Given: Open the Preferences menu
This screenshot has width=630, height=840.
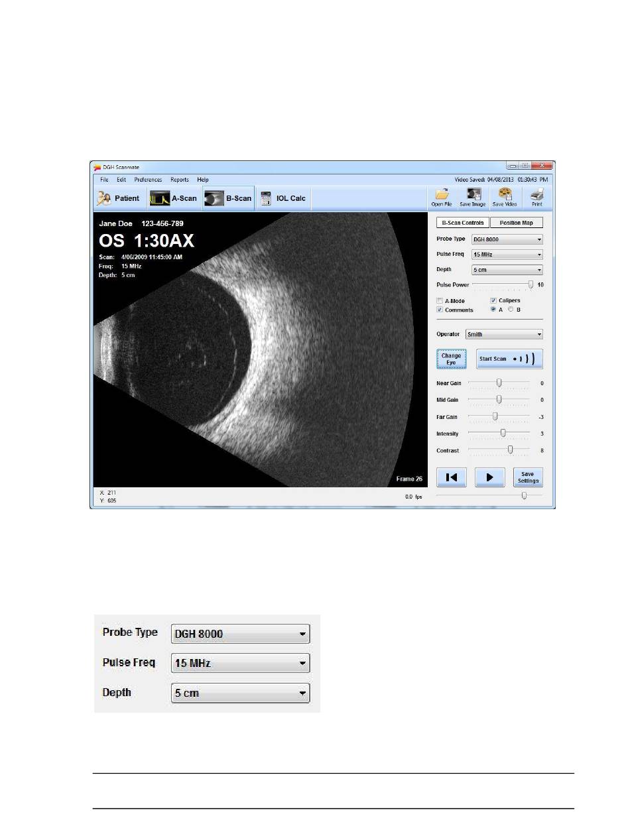Looking at the screenshot, I should (148, 180).
